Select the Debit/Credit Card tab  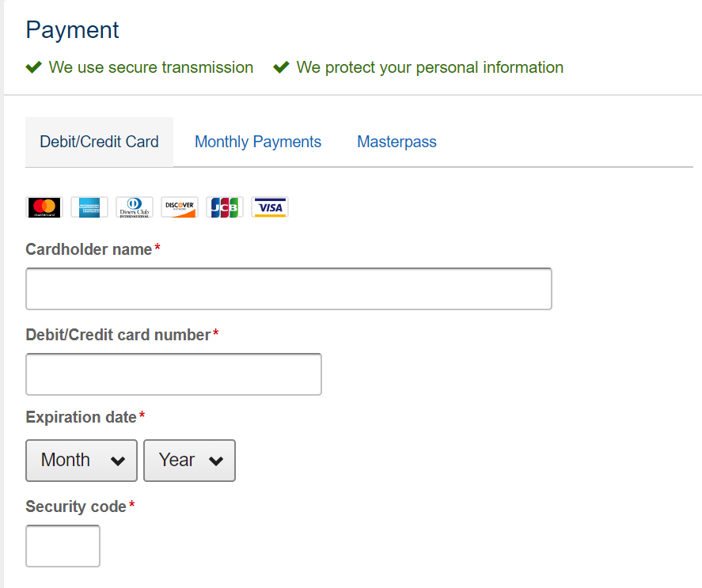coord(99,142)
